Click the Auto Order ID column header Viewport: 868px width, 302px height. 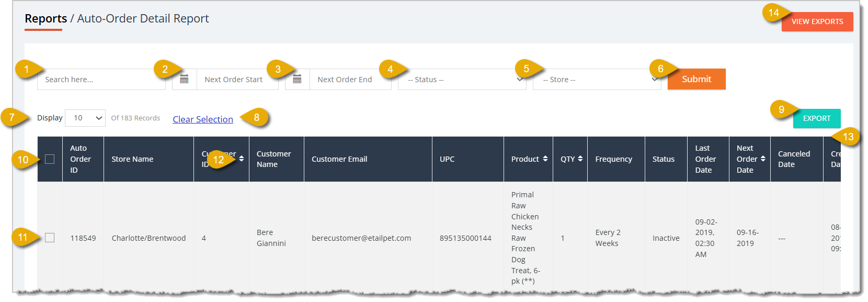(83, 159)
